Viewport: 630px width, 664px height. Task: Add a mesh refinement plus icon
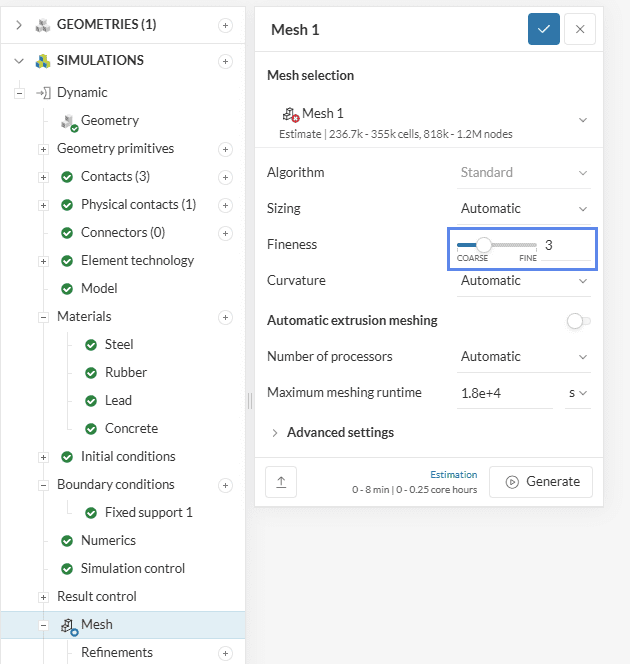tap(225, 653)
